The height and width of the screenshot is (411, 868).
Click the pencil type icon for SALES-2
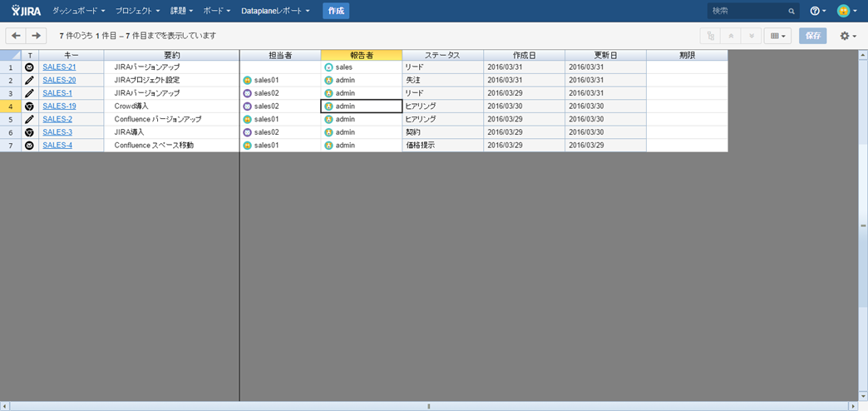tap(29, 119)
